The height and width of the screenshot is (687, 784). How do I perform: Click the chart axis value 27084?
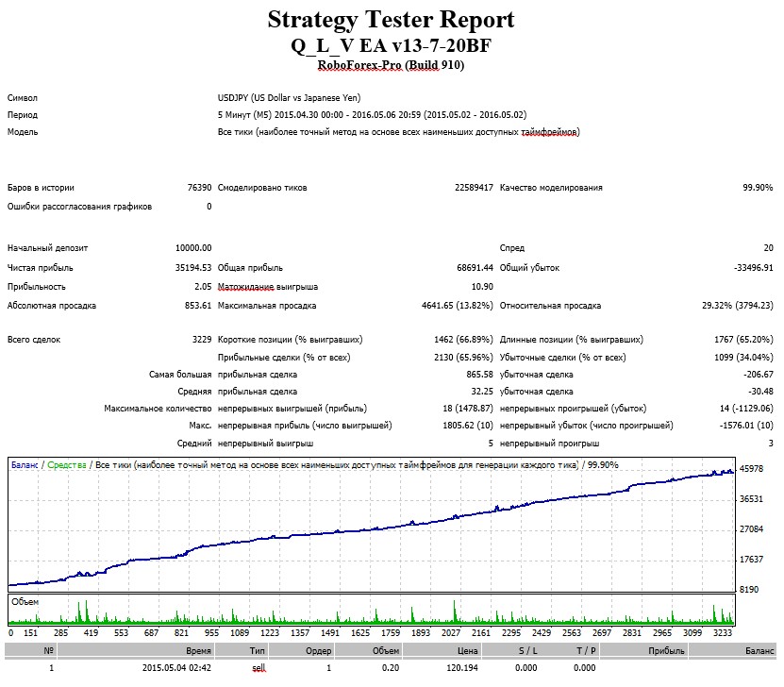click(752, 530)
